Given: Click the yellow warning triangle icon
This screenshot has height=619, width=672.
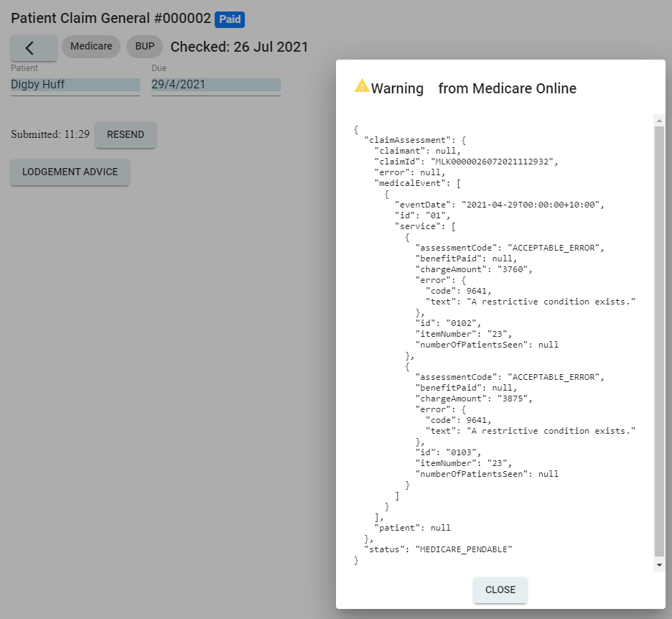Looking at the screenshot, I should pos(362,85).
